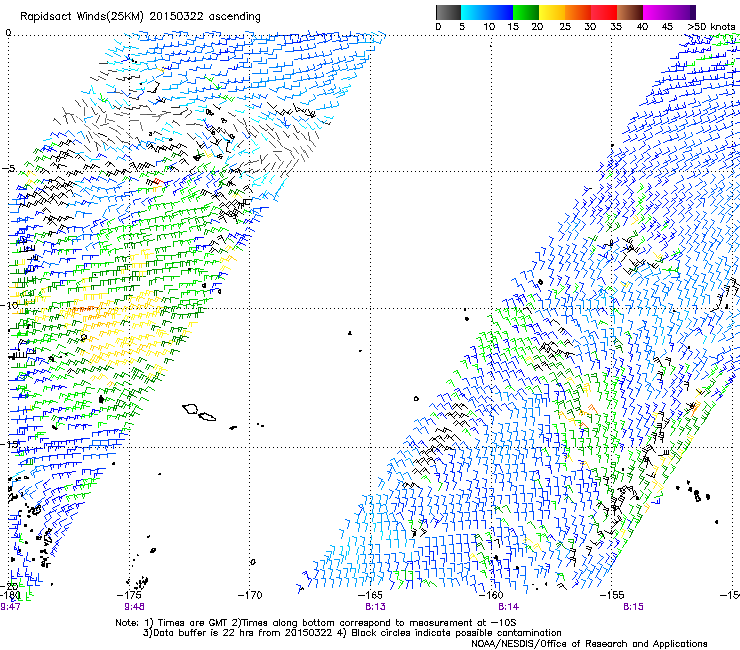Click the '8:14' swath time label
Viewport: 740px width, 650px height.
(x=508, y=607)
